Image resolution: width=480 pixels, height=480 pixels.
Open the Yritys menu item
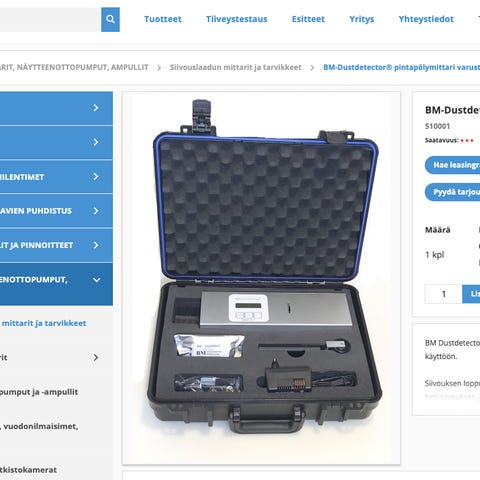click(362, 19)
